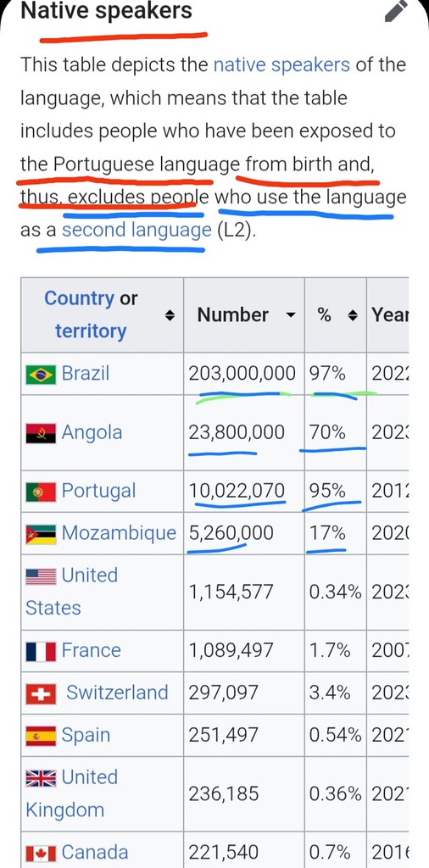Select the Country header link
This screenshot has width=429, height=868.
tap(79, 298)
